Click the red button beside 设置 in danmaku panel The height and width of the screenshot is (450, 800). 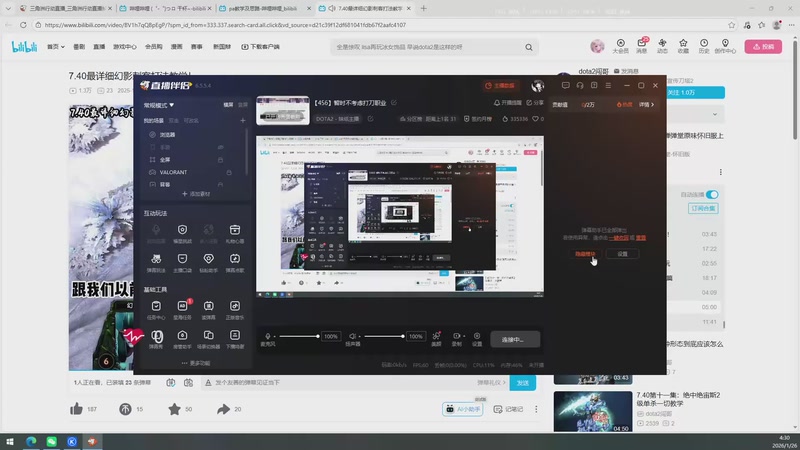pos(585,254)
